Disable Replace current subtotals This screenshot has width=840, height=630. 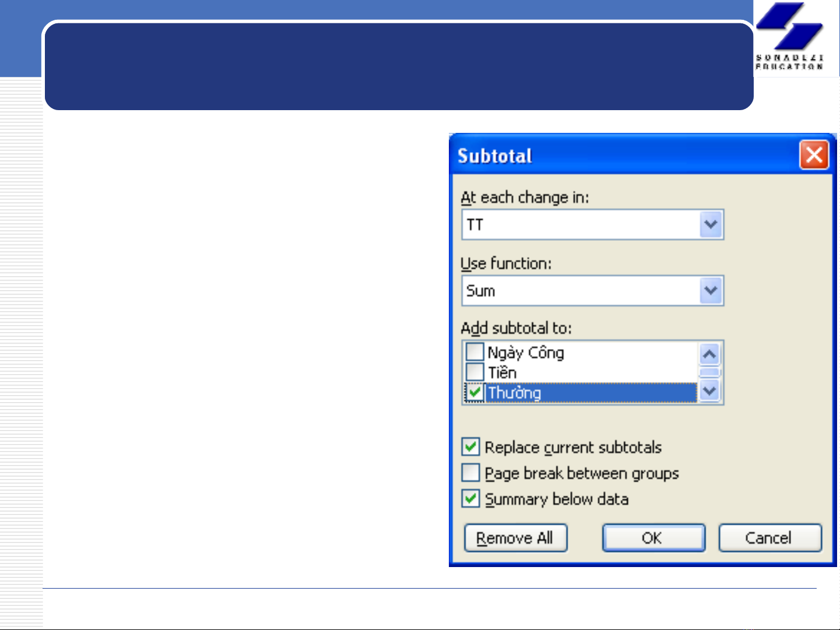(x=470, y=447)
